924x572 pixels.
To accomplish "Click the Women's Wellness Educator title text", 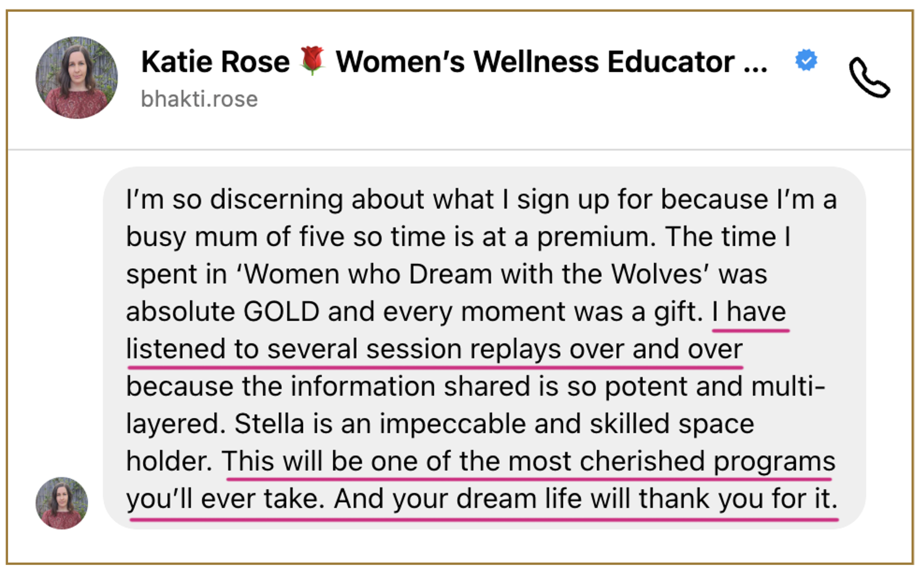I will 535,61.
